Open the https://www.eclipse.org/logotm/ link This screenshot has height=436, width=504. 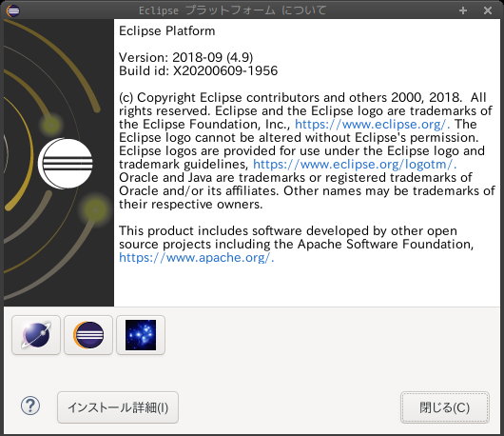355,164
